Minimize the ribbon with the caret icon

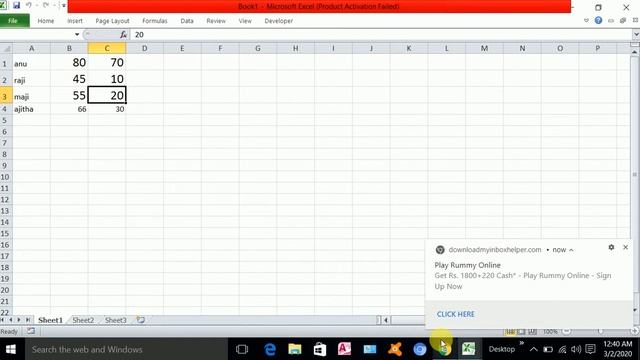(x=587, y=20)
